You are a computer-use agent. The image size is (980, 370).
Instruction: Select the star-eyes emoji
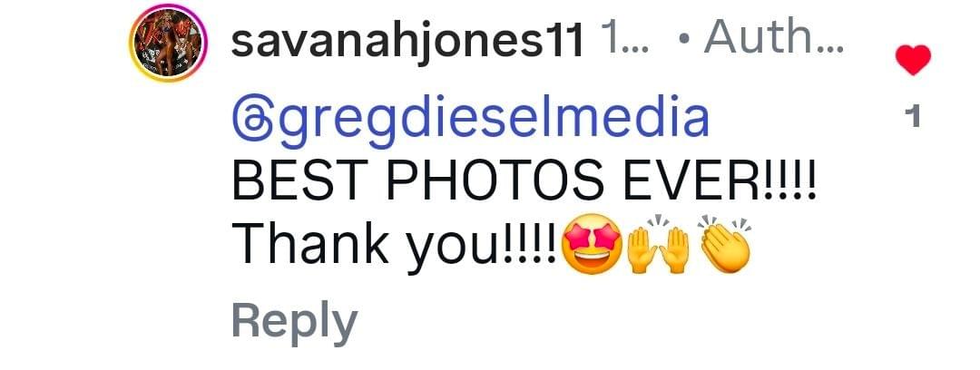tap(592, 244)
